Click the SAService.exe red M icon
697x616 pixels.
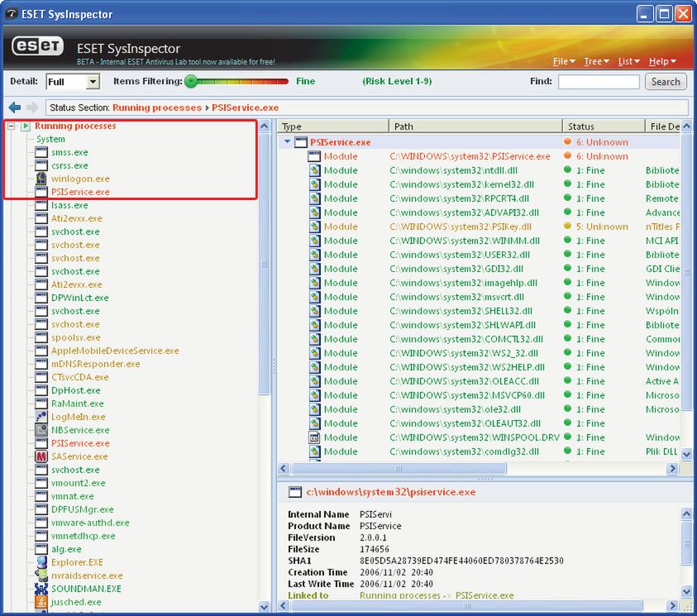pos(41,456)
